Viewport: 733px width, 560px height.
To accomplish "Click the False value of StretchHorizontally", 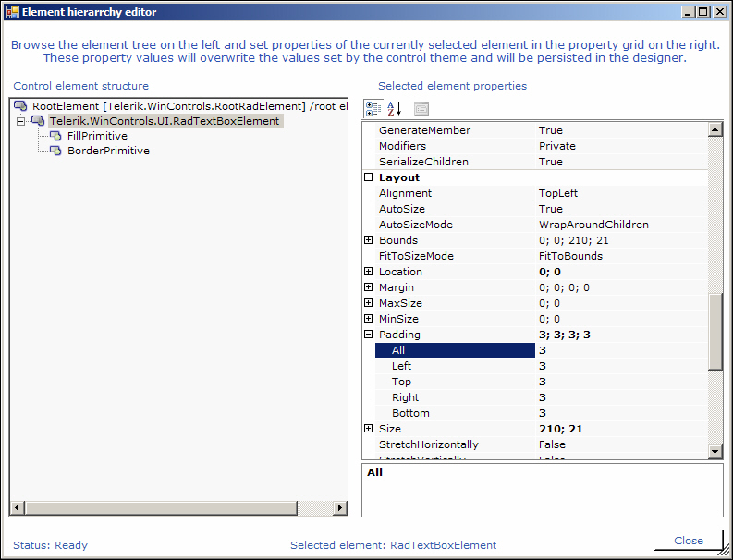I will click(x=552, y=444).
